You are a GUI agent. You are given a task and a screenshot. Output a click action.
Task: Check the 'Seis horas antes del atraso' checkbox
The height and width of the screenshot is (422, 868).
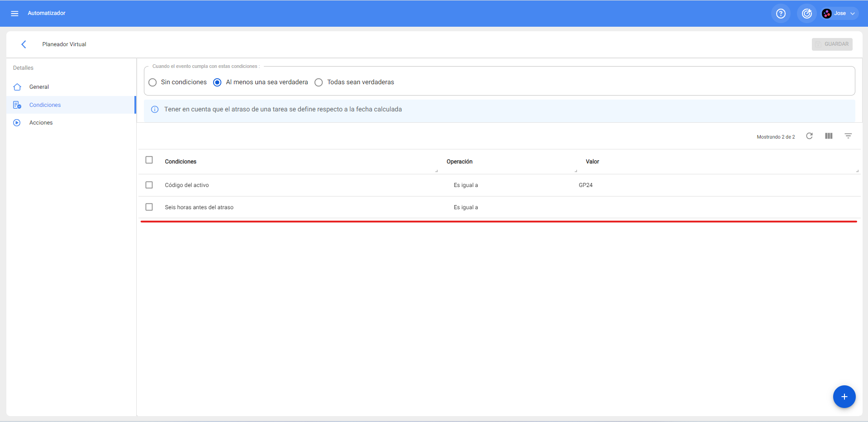click(149, 207)
